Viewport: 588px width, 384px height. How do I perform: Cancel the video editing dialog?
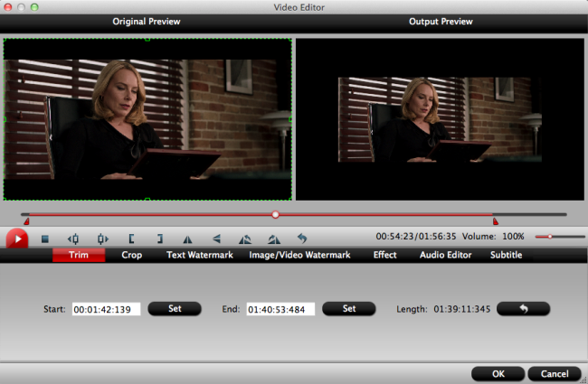(x=555, y=374)
